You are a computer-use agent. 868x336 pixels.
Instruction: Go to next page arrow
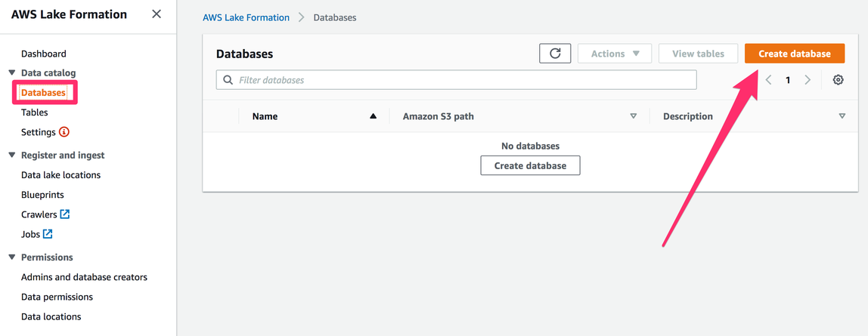pos(808,80)
